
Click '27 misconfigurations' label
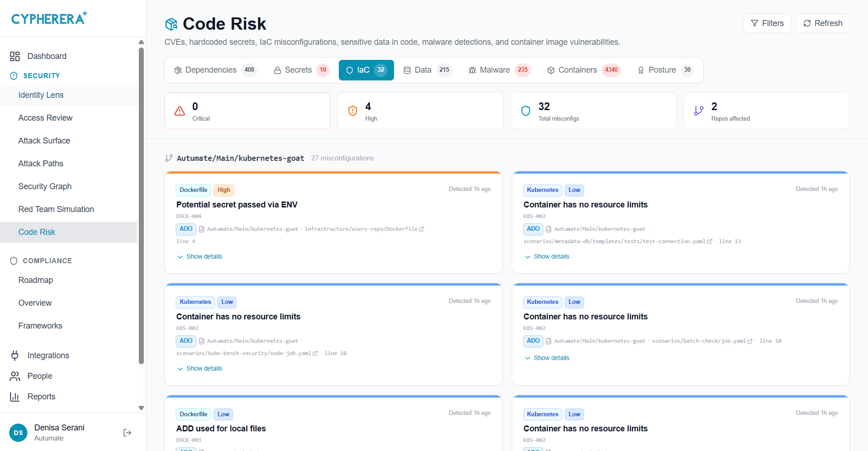point(342,158)
